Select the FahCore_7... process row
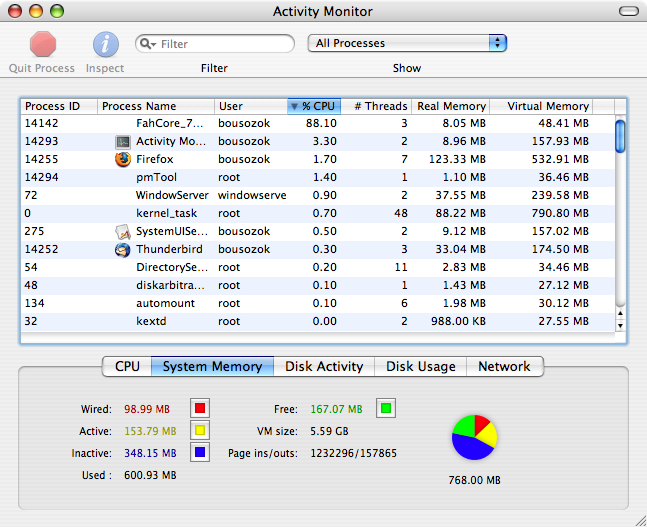This screenshot has height=527, width=647. (317, 123)
